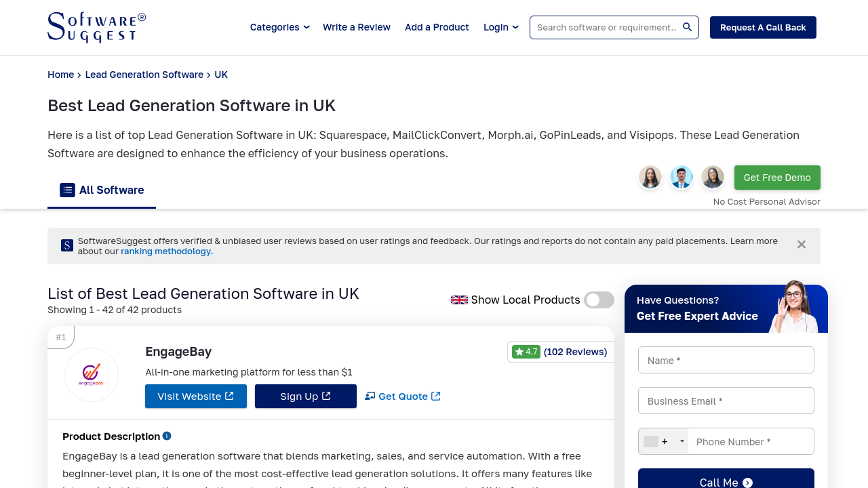Click the SoftwareSuggest S icon in notice

[x=67, y=245]
